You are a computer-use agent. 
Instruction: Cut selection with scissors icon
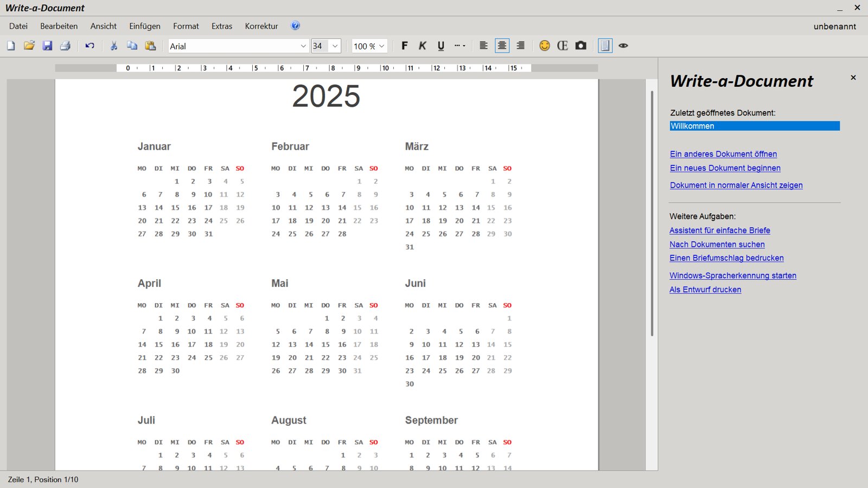pyautogui.click(x=114, y=46)
